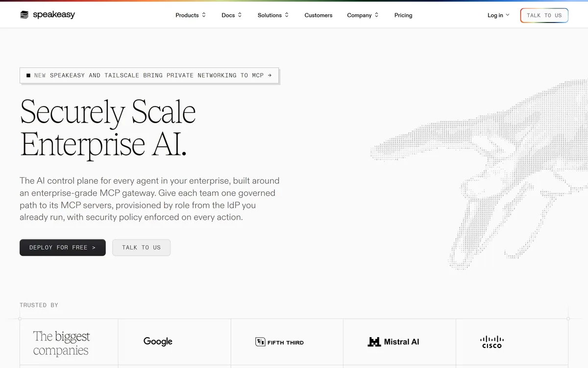Screen dimensions: 588x368
Task: Select the Mistral AI logo
Action: pos(393,342)
